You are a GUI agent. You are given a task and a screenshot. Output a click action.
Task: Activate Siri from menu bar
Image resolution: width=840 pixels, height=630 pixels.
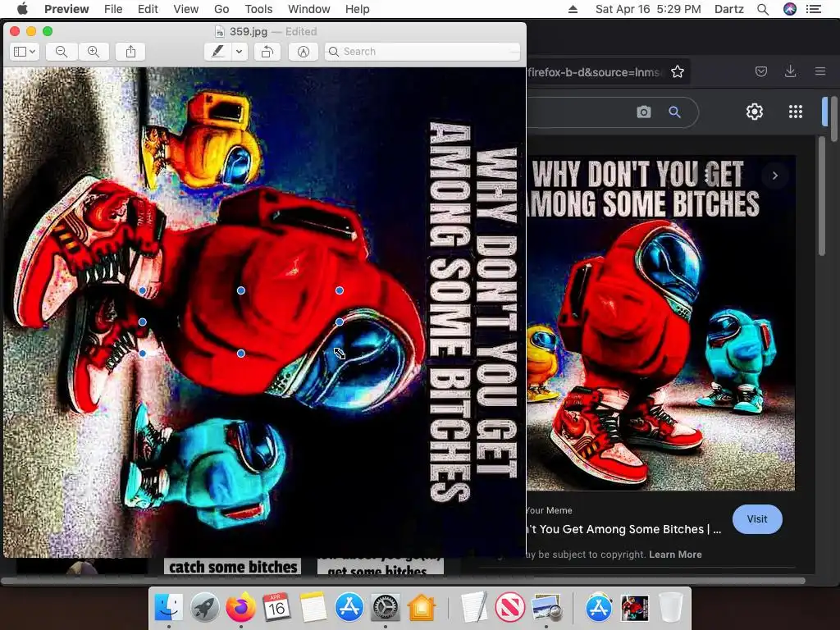[x=790, y=9]
